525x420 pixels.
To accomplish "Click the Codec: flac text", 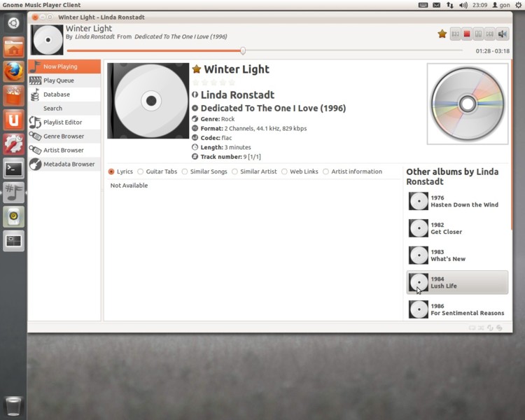I will (216, 138).
